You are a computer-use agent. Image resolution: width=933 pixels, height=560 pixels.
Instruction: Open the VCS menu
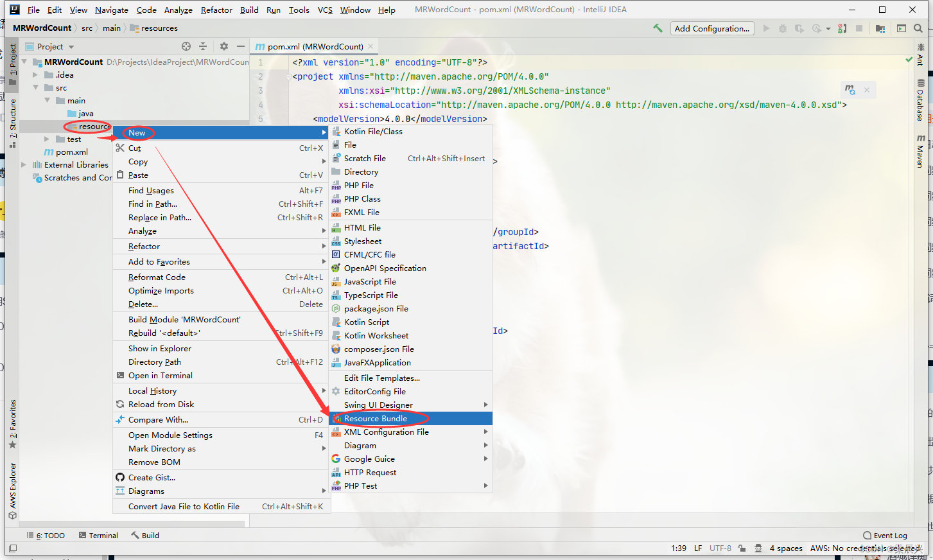coord(325,10)
